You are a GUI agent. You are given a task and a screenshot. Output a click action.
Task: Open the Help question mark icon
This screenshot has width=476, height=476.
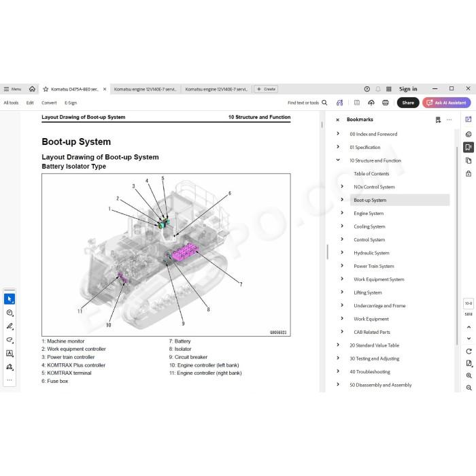tap(367, 89)
